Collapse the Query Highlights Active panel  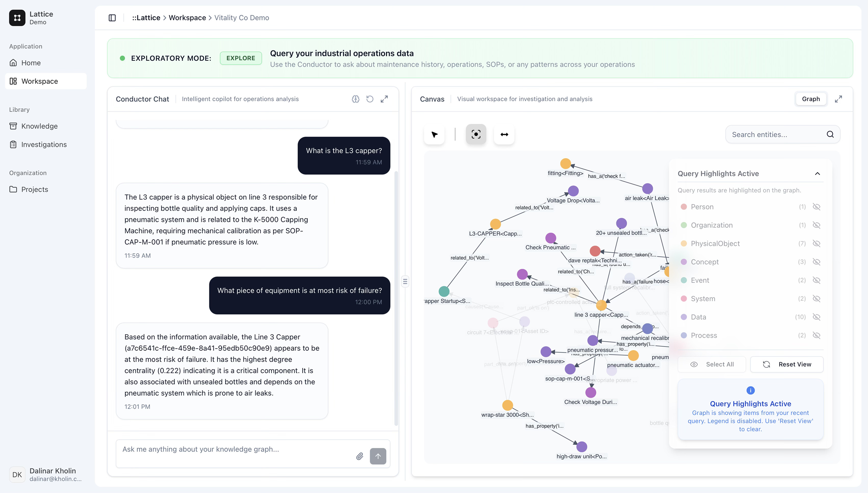[x=817, y=174]
